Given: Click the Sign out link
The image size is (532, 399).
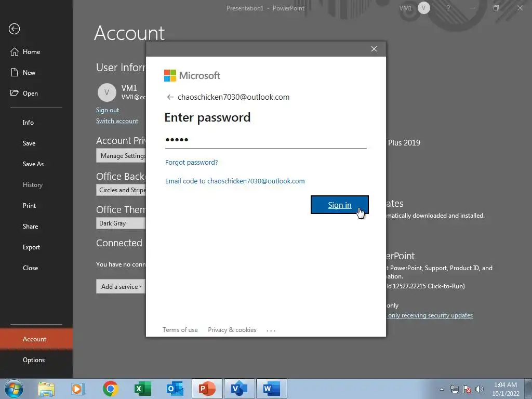Looking at the screenshot, I should (107, 110).
